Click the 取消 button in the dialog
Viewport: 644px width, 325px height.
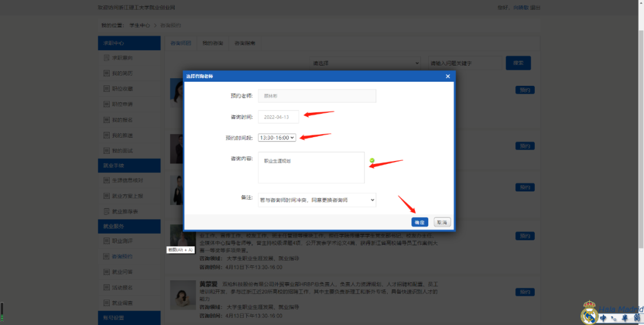(442, 222)
